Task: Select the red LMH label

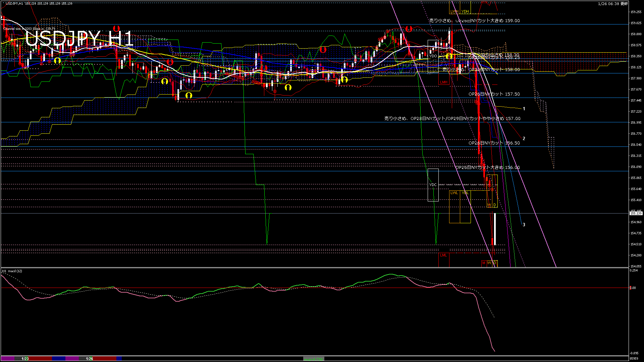Action: (x=443, y=82)
